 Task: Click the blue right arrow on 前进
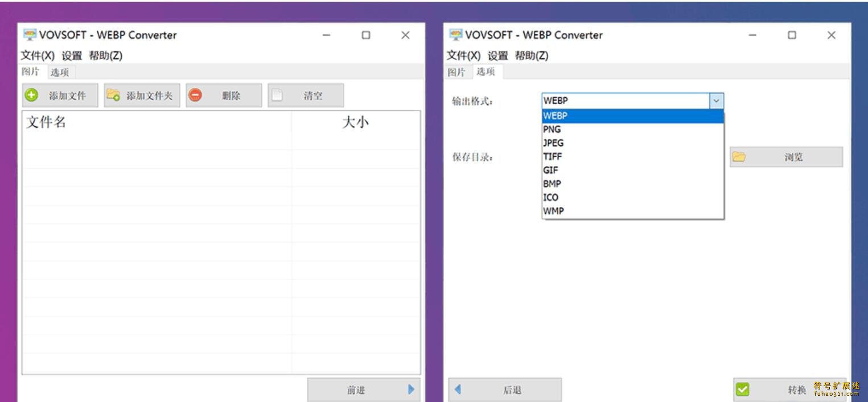[x=411, y=389]
